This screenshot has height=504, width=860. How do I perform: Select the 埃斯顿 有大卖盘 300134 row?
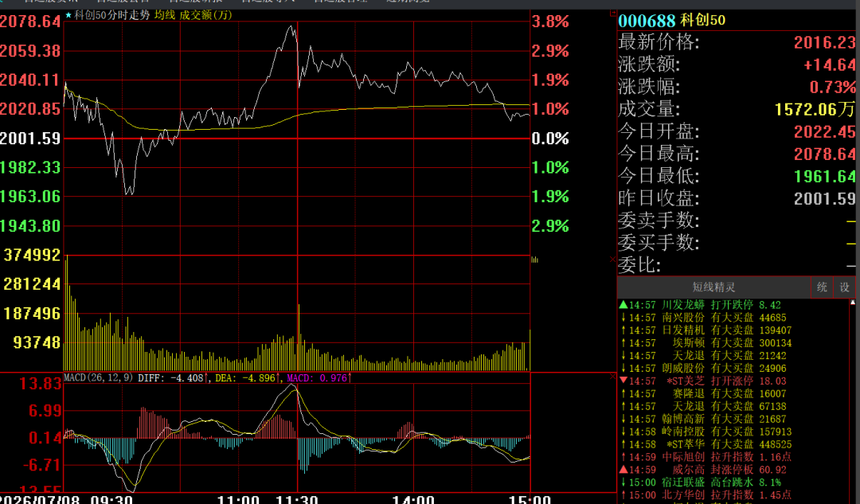[x=733, y=342]
